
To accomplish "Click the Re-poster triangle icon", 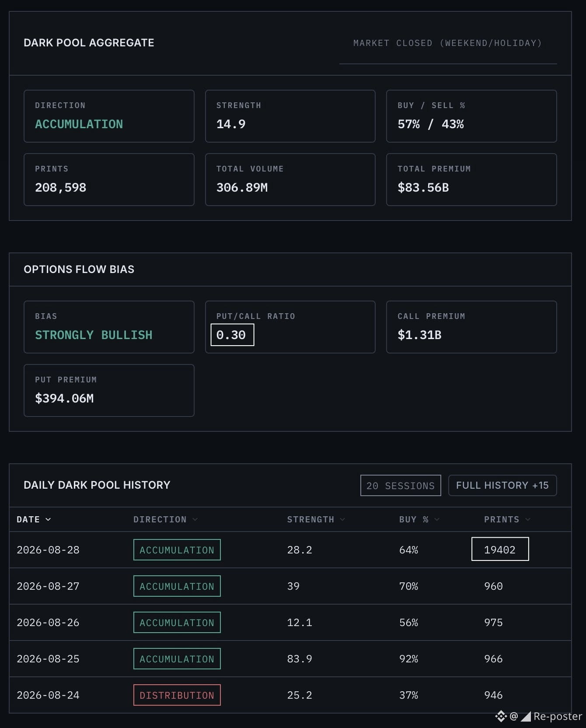I will (x=526, y=717).
